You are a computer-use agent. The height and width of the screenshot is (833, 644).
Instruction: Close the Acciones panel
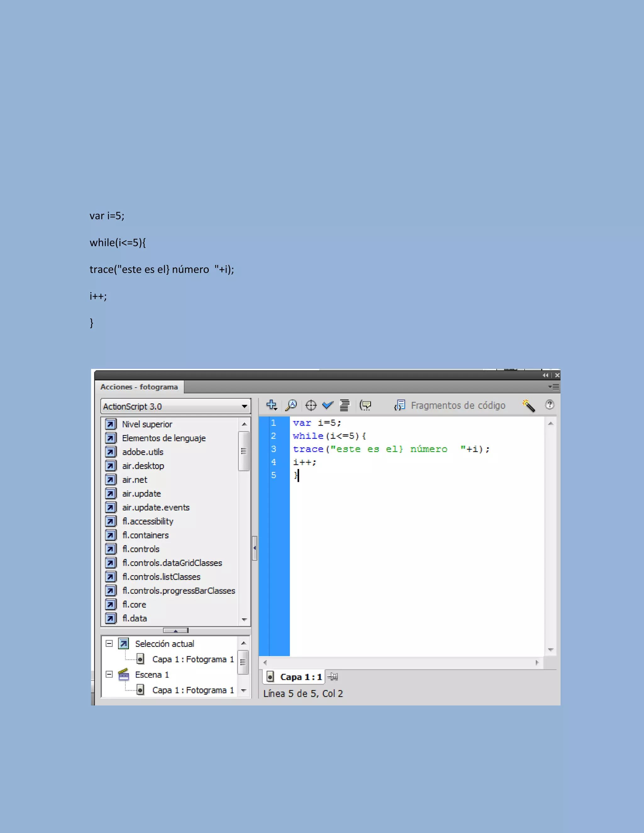pyautogui.click(x=557, y=375)
